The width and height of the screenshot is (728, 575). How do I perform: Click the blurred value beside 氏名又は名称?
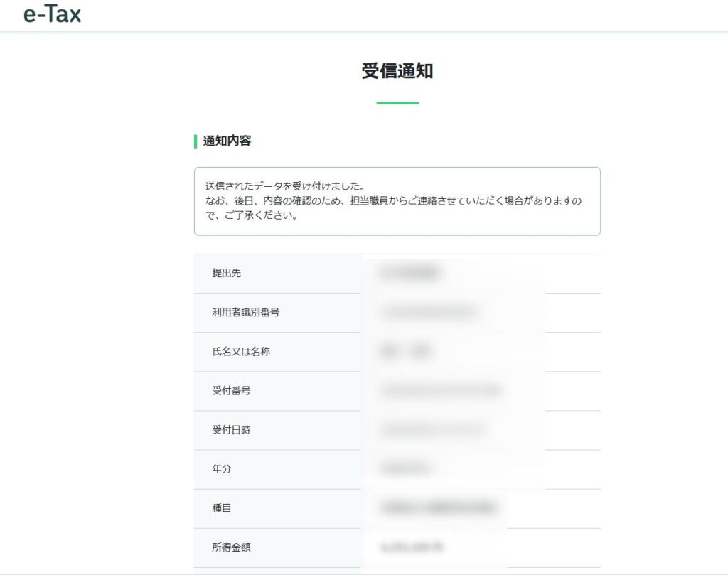pyautogui.click(x=406, y=351)
